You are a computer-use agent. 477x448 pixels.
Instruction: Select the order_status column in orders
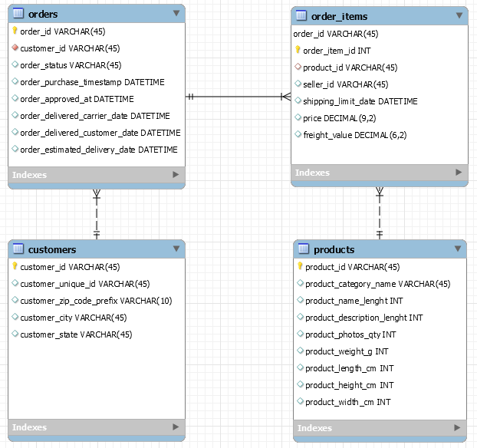tap(70, 65)
